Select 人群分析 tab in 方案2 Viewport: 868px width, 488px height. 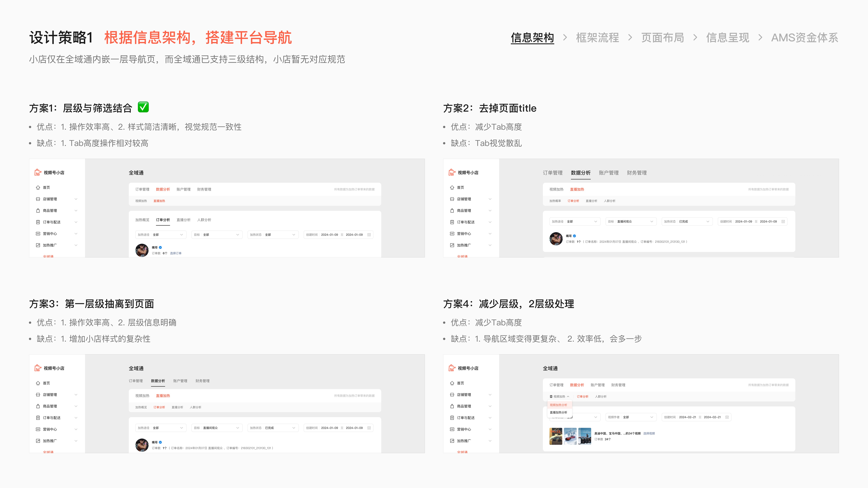[x=610, y=201]
